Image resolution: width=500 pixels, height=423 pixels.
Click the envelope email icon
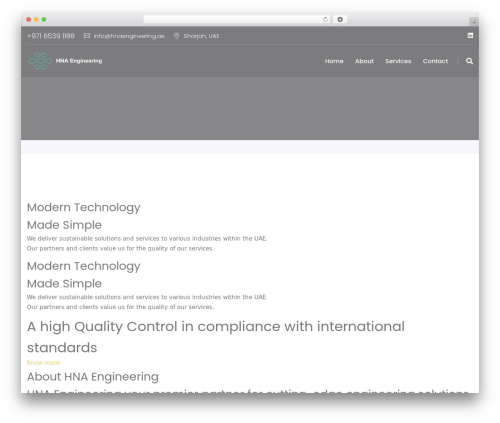[x=87, y=36]
